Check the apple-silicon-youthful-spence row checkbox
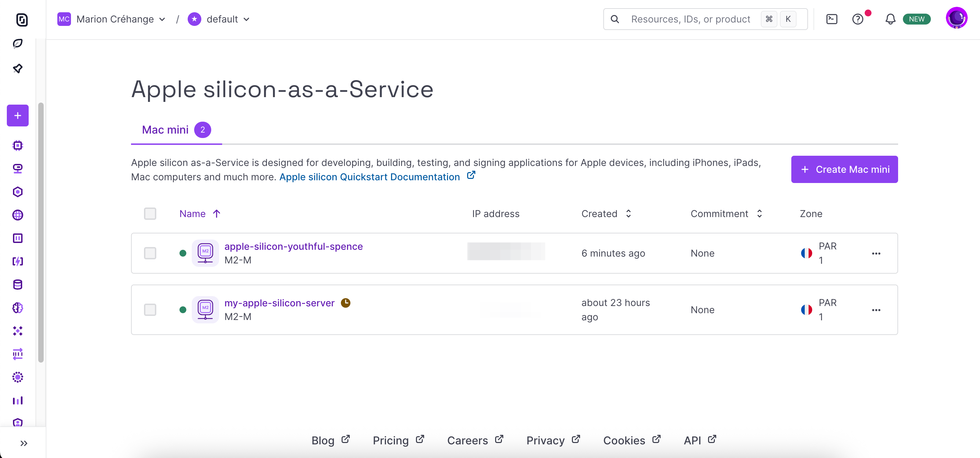The image size is (980, 458). [x=150, y=253]
